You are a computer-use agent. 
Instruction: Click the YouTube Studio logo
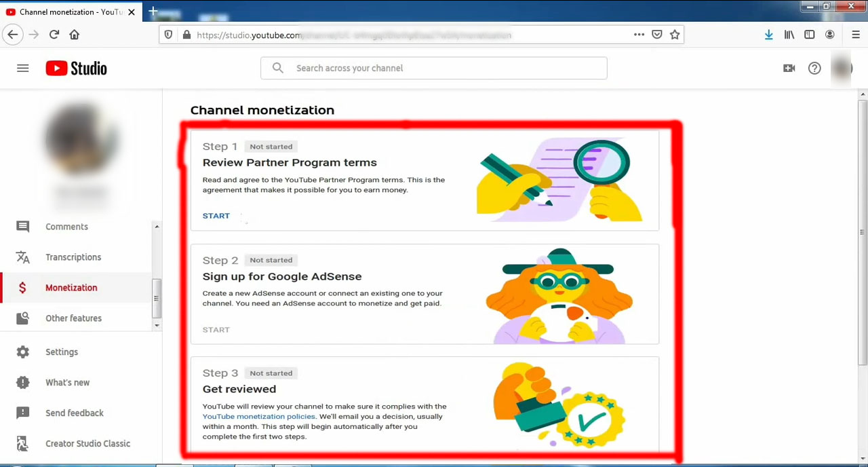click(76, 68)
